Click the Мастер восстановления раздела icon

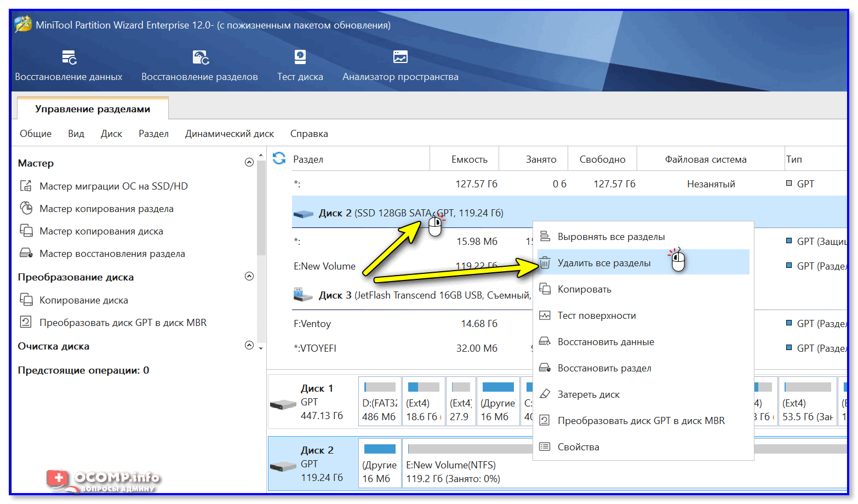click(x=26, y=253)
